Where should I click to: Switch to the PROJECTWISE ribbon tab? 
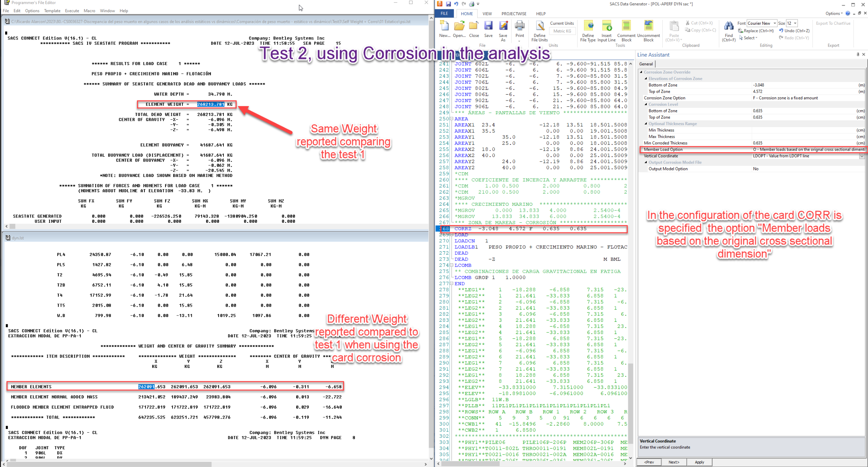click(513, 14)
